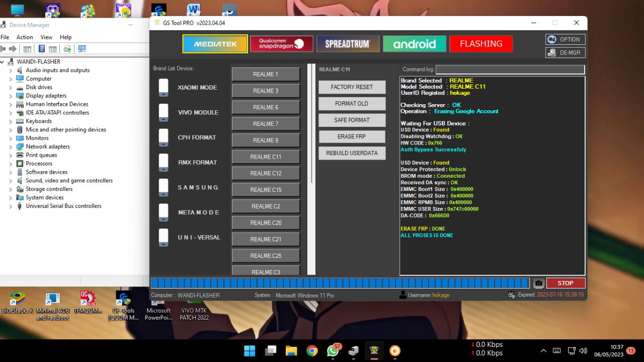Open WhatsApp from taskbar
Screen dimensions: 644x362
(333, 350)
